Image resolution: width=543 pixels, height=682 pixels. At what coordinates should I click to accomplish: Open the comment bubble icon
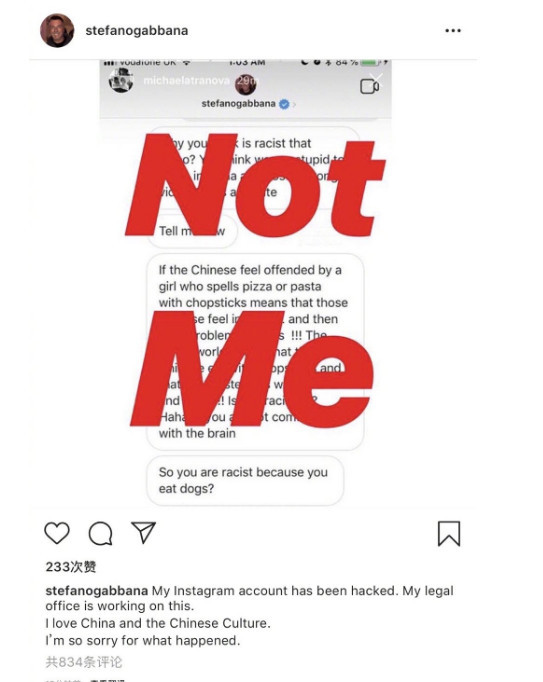click(101, 533)
